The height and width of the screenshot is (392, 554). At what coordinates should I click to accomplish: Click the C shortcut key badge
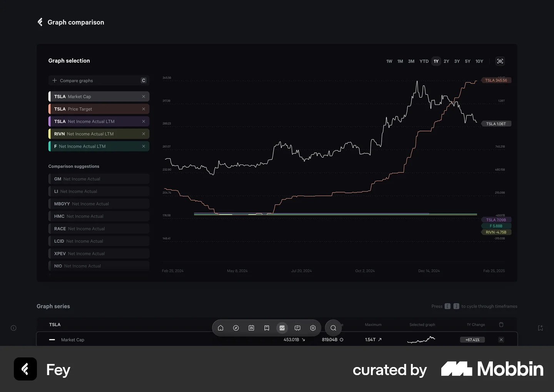pos(144,80)
